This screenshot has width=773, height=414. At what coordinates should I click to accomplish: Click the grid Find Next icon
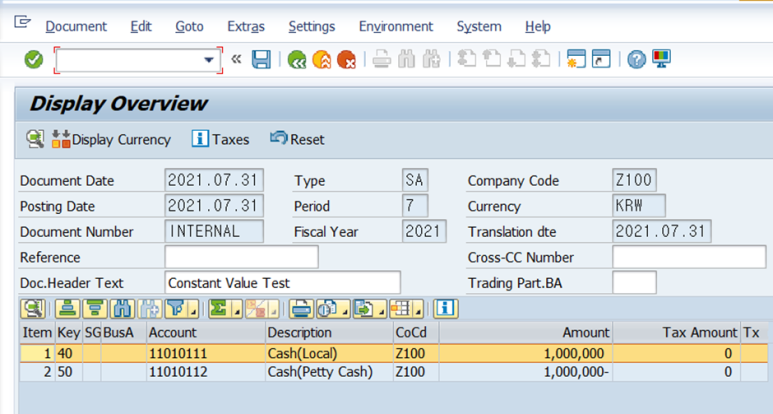(150, 309)
